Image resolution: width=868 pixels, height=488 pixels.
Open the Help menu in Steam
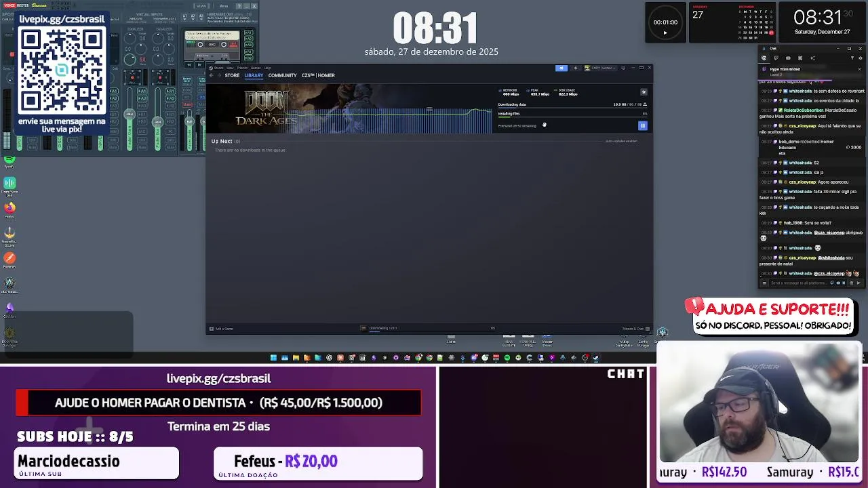coord(267,68)
